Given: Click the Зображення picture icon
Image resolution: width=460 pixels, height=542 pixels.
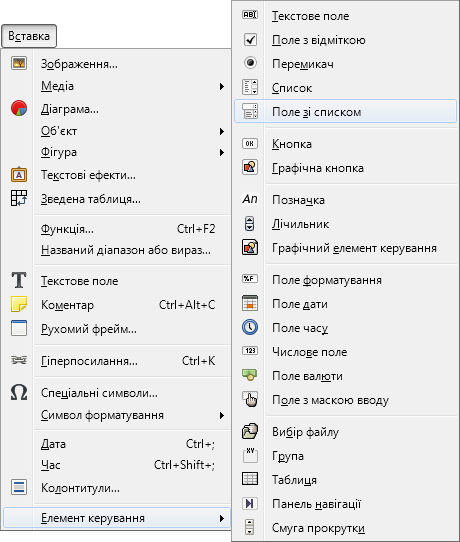Looking at the screenshot, I should 19,63.
